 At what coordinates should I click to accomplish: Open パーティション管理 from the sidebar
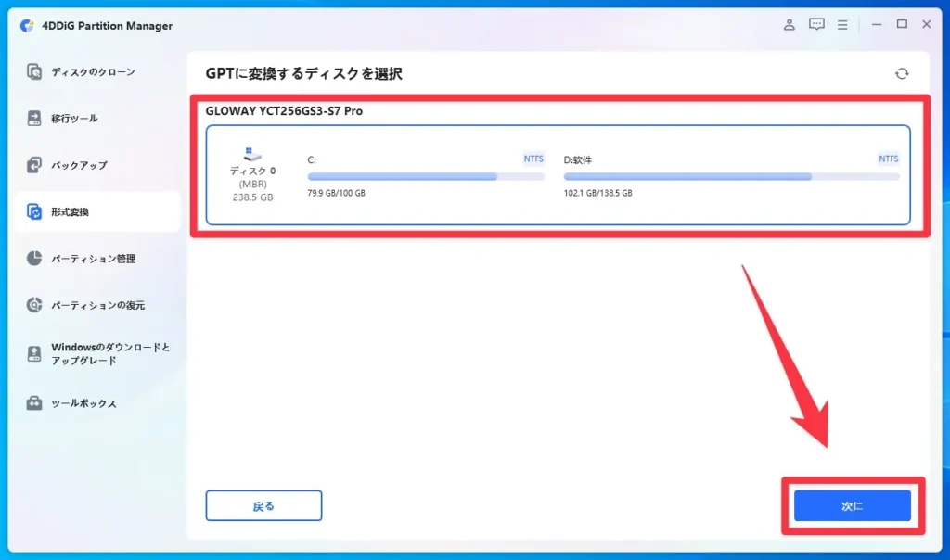pyautogui.click(x=92, y=260)
